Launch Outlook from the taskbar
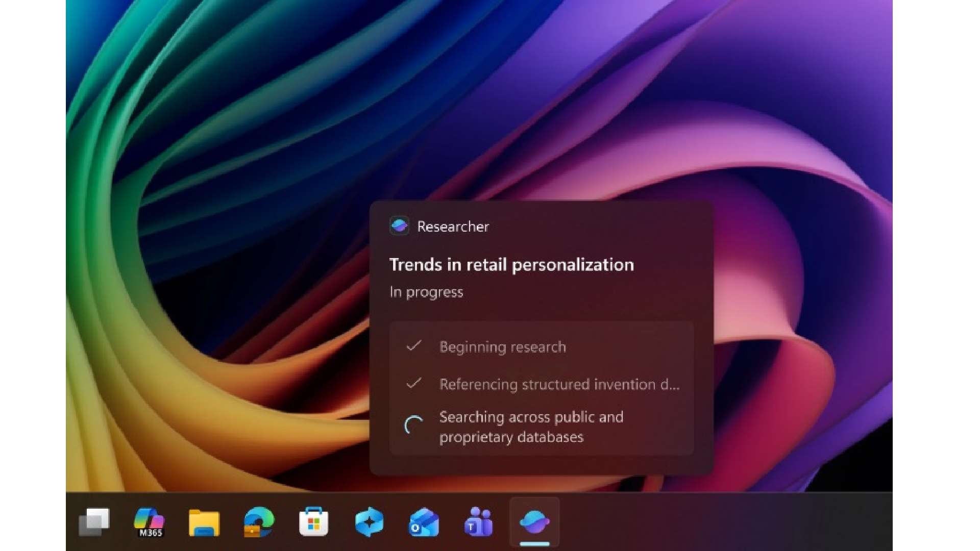 (424, 523)
